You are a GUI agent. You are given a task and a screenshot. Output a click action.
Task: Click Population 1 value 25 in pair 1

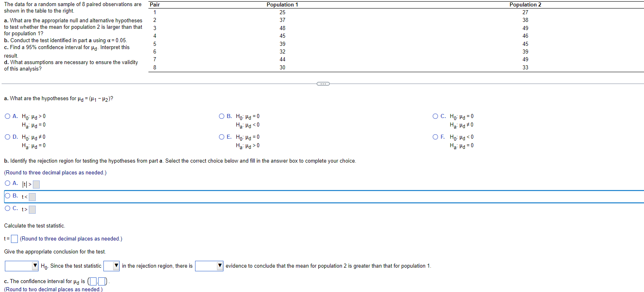282,12
